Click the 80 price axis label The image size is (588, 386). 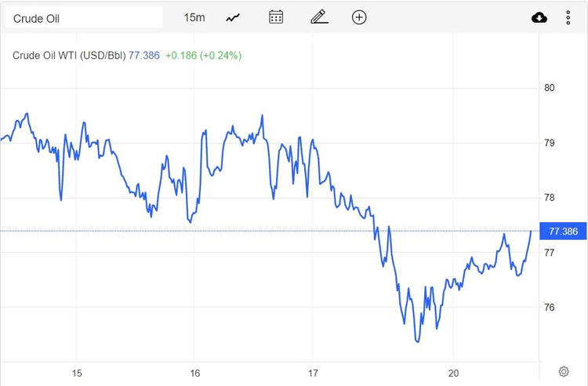(550, 88)
